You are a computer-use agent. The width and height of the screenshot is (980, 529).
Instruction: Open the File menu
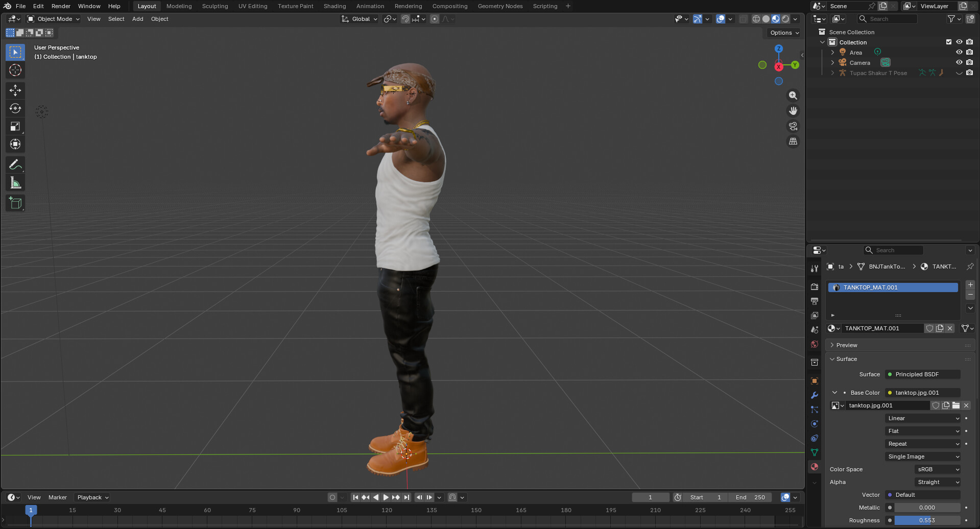point(20,6)
